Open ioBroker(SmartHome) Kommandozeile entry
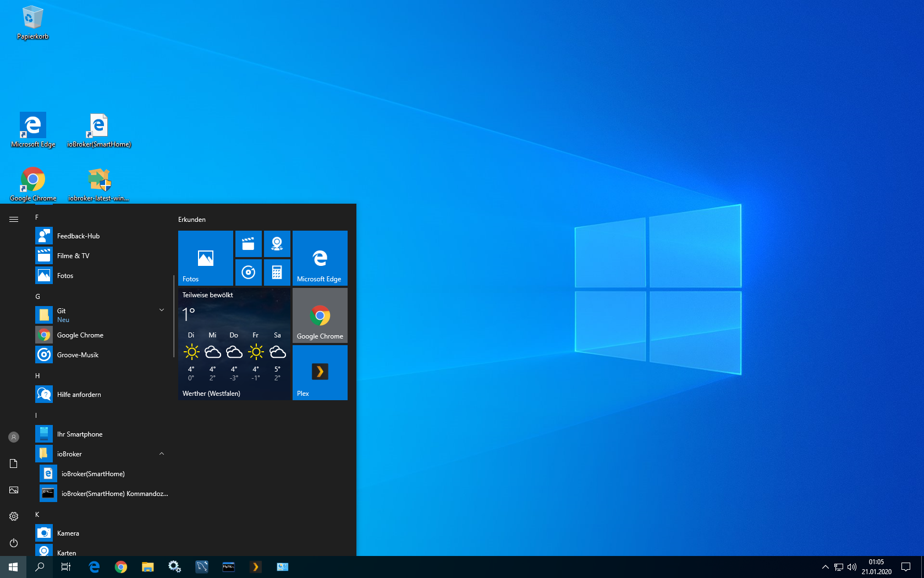The height and width of the screenshot is (578, 924). coord(114,494)
